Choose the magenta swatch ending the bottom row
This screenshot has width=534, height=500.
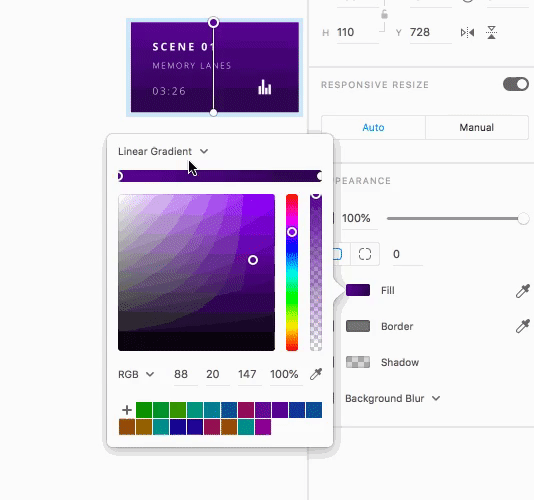click(263, 427)
